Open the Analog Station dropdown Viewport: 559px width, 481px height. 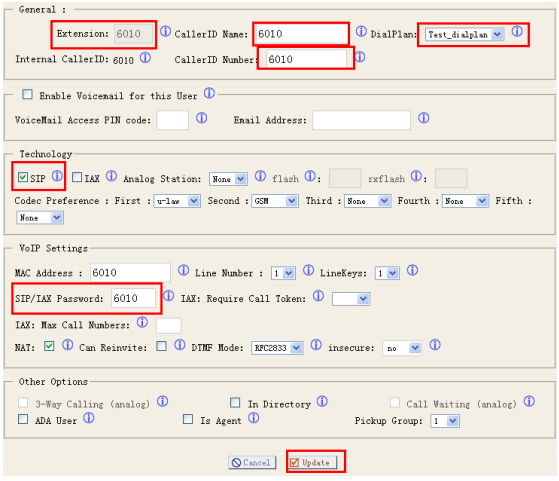[x=228, y=179]
